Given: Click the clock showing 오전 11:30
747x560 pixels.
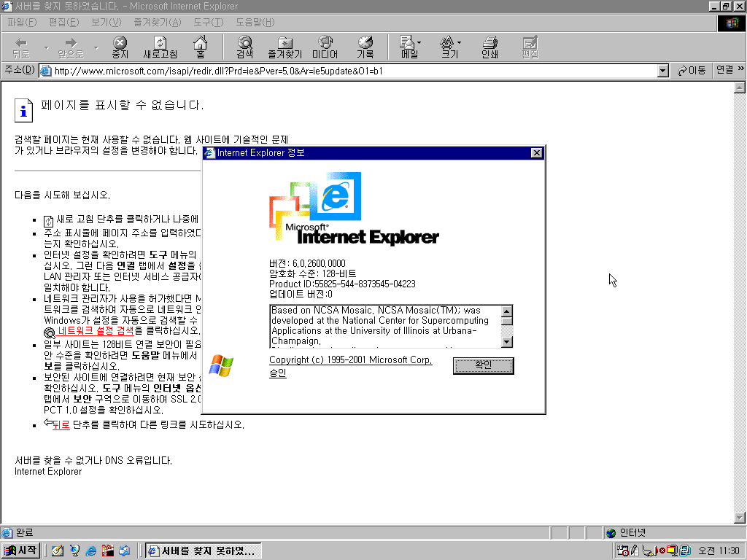Looking at the screenshot, I should tap(719, 551).
